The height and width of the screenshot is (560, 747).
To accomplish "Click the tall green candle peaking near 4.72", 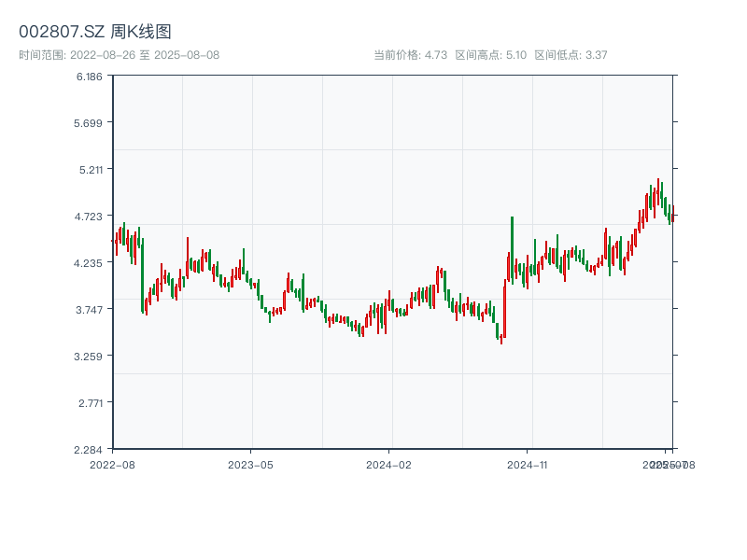I will (512, 247).
